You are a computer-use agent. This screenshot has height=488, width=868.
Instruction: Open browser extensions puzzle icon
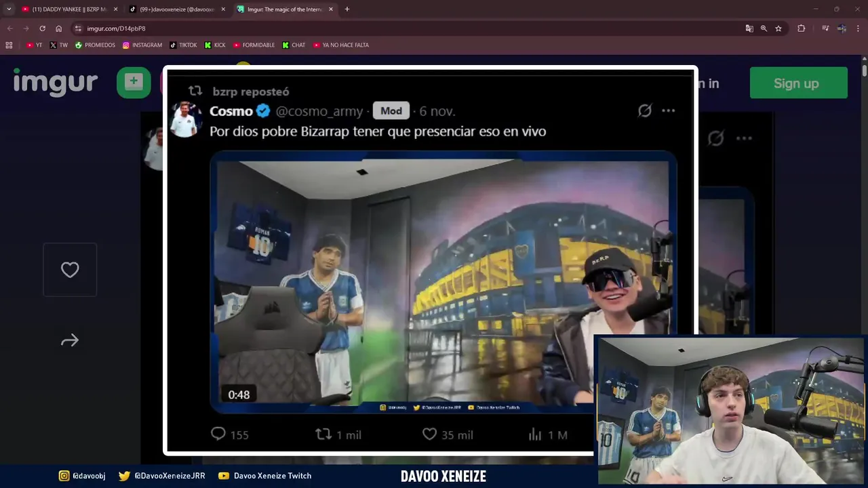801,28
